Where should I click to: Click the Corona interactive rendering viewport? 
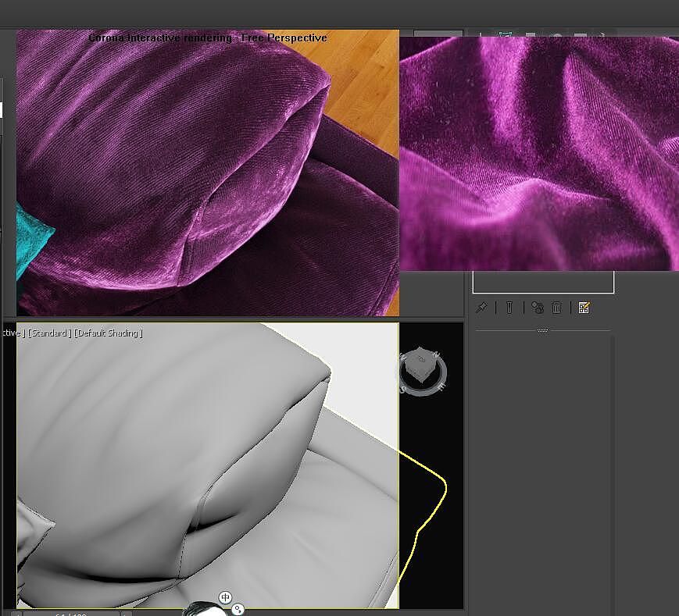(x=208, y=173)
